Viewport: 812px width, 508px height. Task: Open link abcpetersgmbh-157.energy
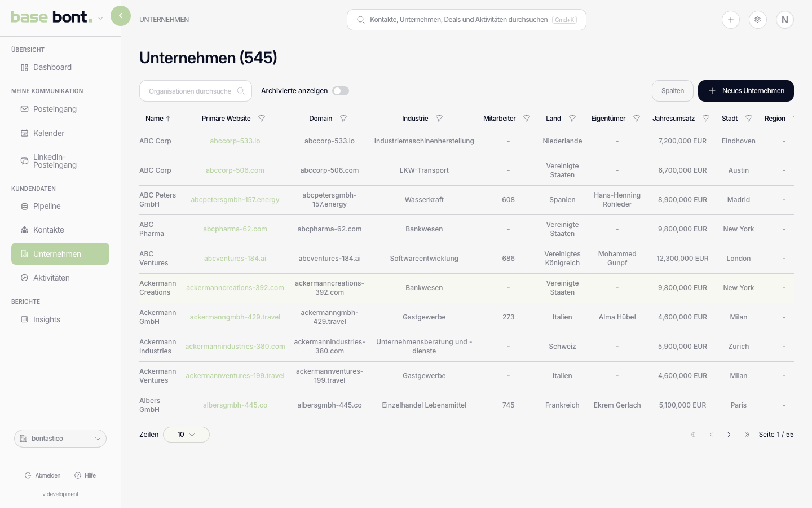click(x=235, y=200)
